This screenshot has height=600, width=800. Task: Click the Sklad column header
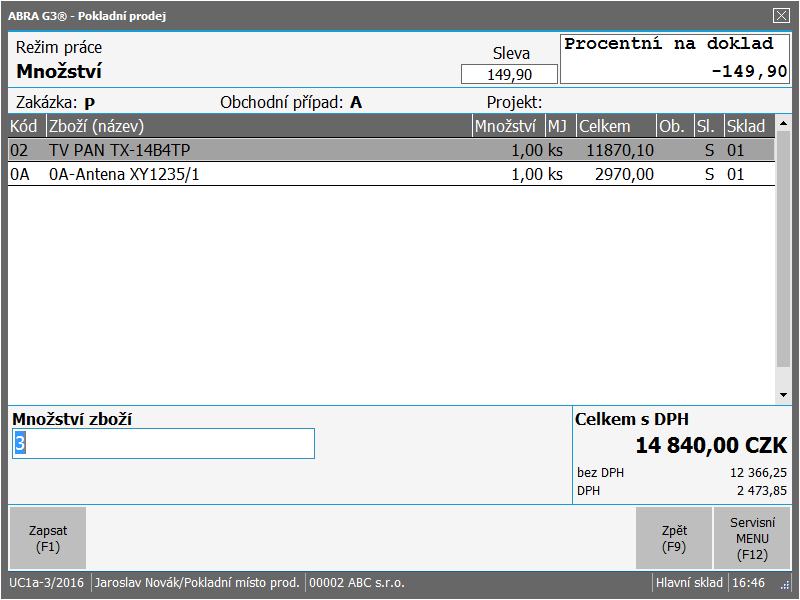(x=748, y=126)
